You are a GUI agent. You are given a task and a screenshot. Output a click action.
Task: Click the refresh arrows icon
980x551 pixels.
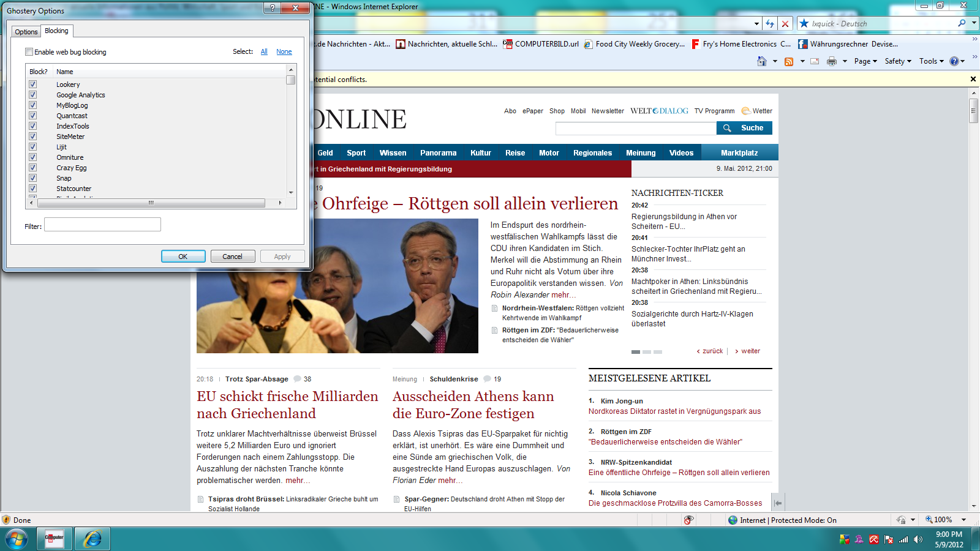tap(770, 24)
